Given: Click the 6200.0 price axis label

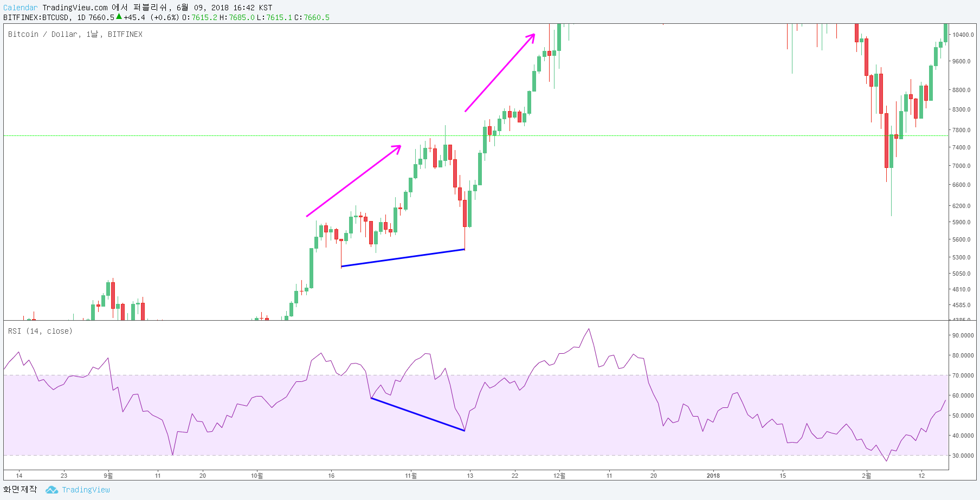Looking at the screenshot, I should [x=962, y=206].
